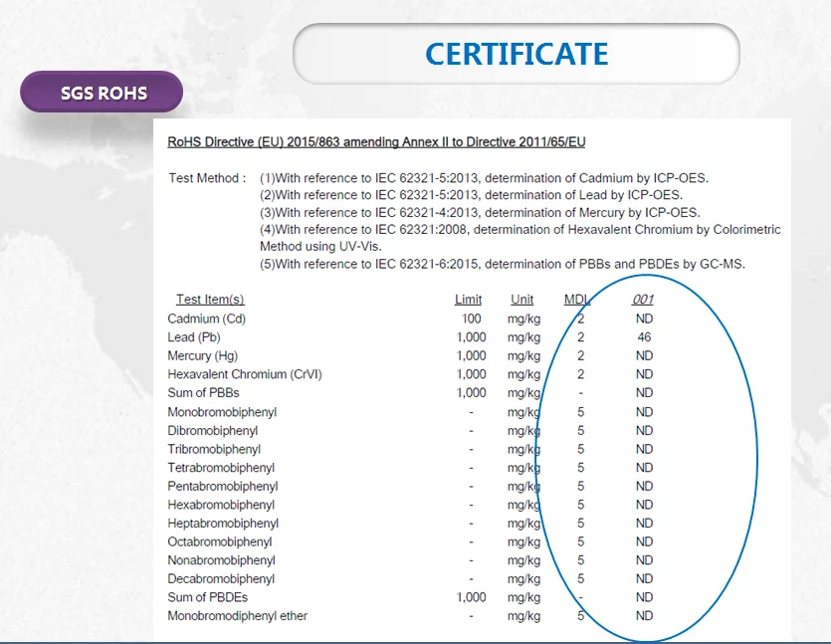Click the CERTIFICATE title banner
The width and height of the screenshot is (831, 644).
coord(516,53)
